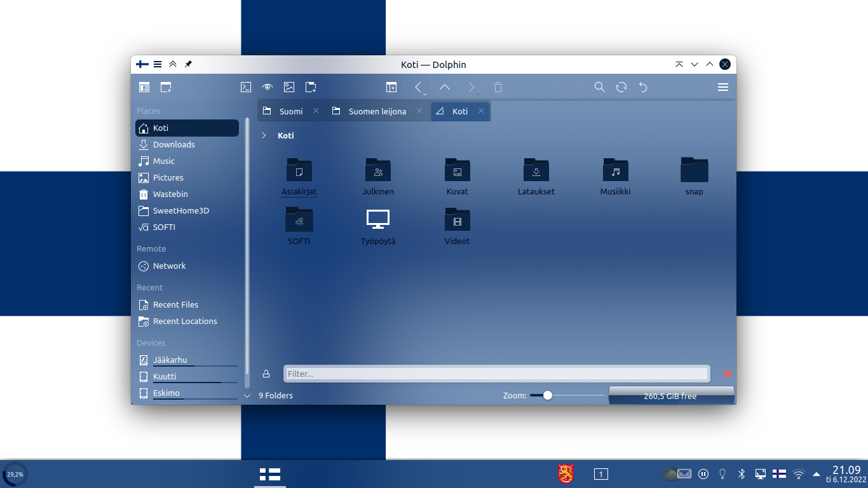Viewport: 868px width, 488px height.
Task: Toggle hidden files with eye icon
Action: pos(268,87)
